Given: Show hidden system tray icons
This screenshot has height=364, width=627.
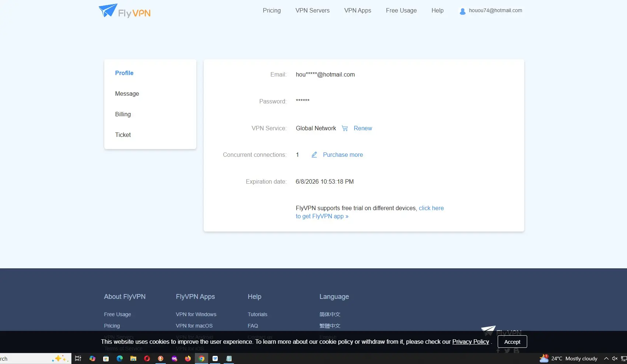Looking at the screenshot, I should pos(606,358).
